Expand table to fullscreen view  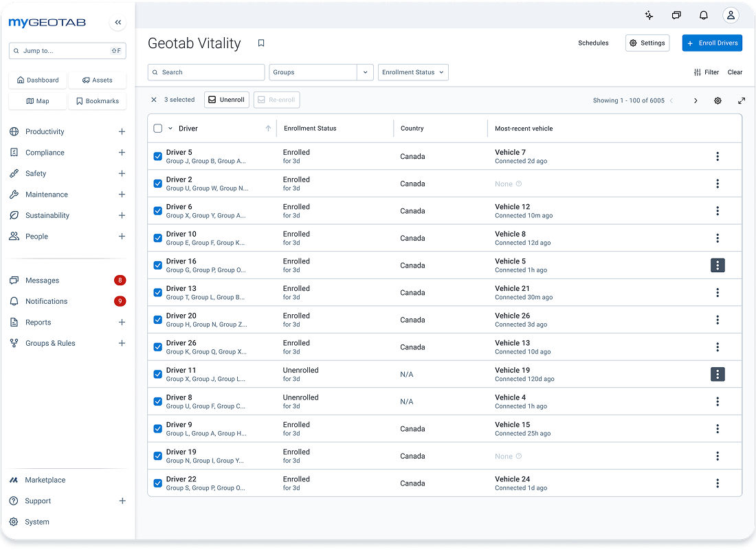(741, 100)
